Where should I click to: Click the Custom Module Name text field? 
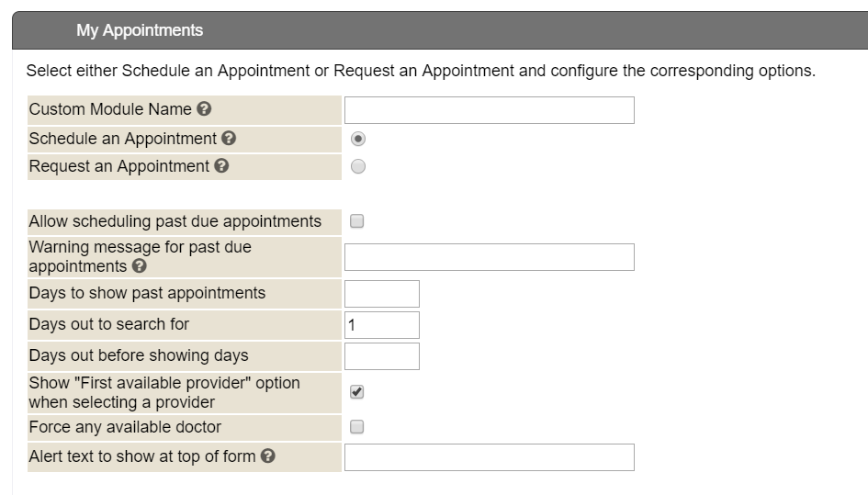489,110
